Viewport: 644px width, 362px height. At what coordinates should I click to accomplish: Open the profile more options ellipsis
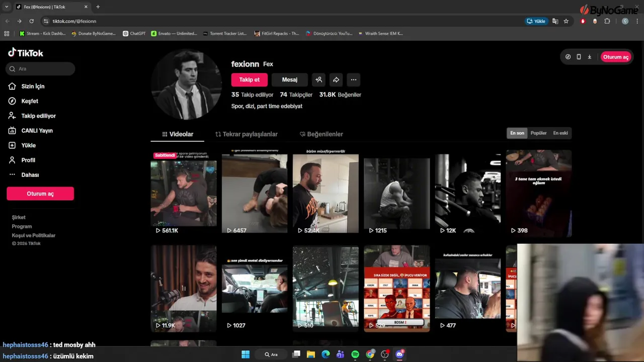[x=354, y=79]
